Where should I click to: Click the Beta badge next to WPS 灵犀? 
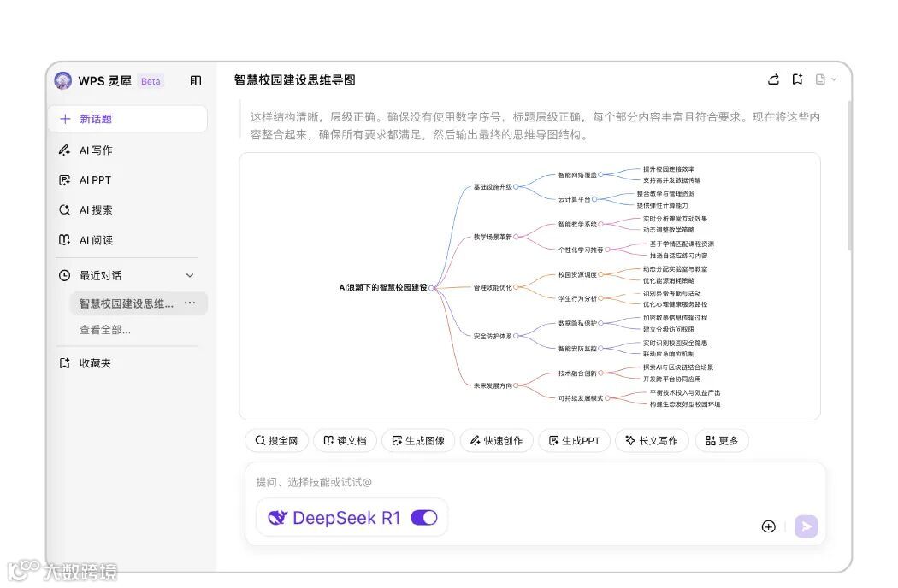click(x=151, y=81)
